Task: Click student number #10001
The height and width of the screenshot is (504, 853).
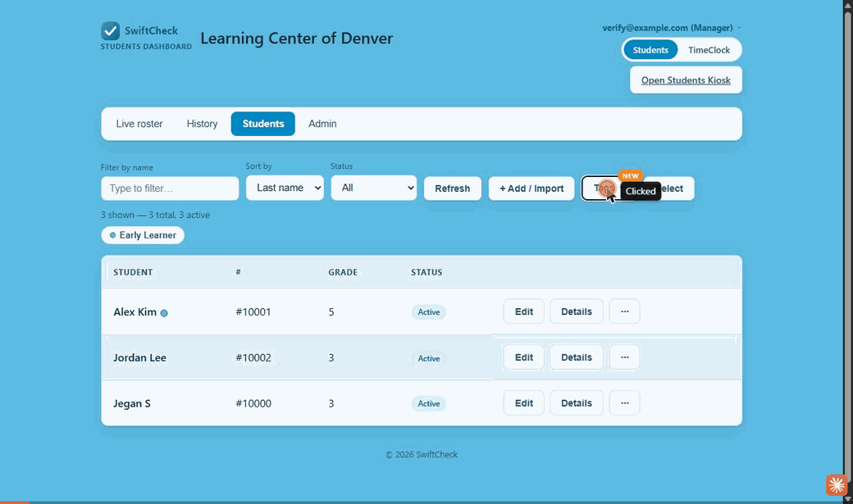Action: click(253, 312)
